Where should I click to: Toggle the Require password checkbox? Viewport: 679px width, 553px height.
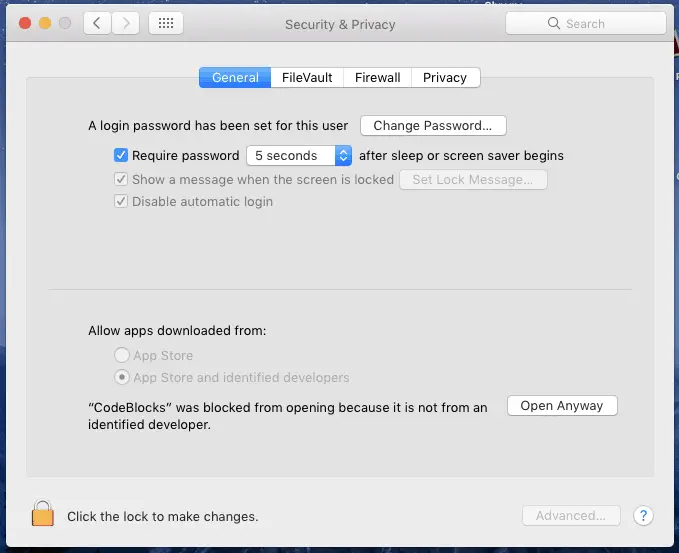point(121,155)
